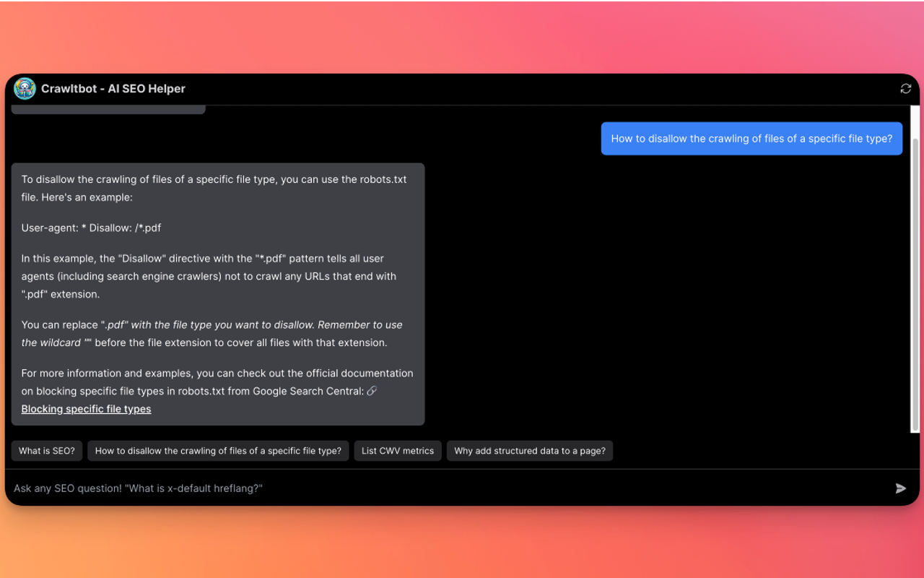924x578 pixels.
Task: Click the paragraph starting 'To disallow the crawling'
Action: pyautogui.click(x=214, y=188)
